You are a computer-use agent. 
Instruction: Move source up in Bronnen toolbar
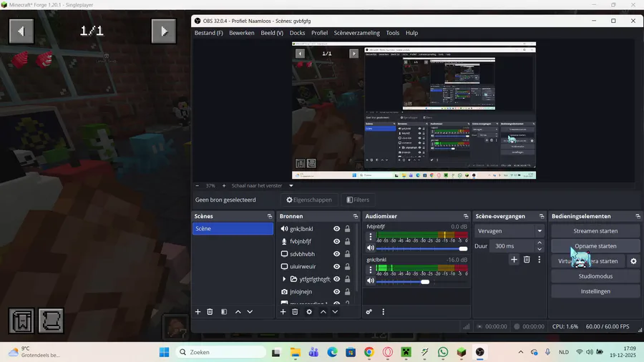pos(323,312)
